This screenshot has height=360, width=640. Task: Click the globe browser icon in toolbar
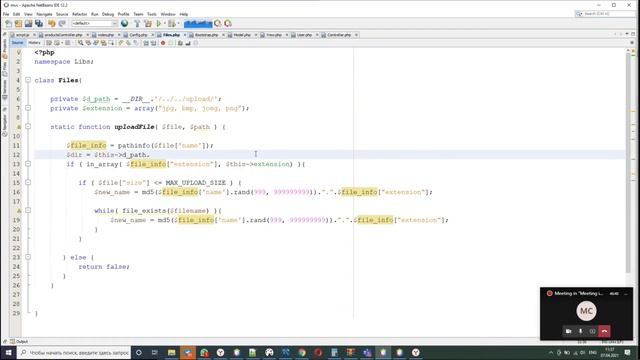tap(124, 24)
